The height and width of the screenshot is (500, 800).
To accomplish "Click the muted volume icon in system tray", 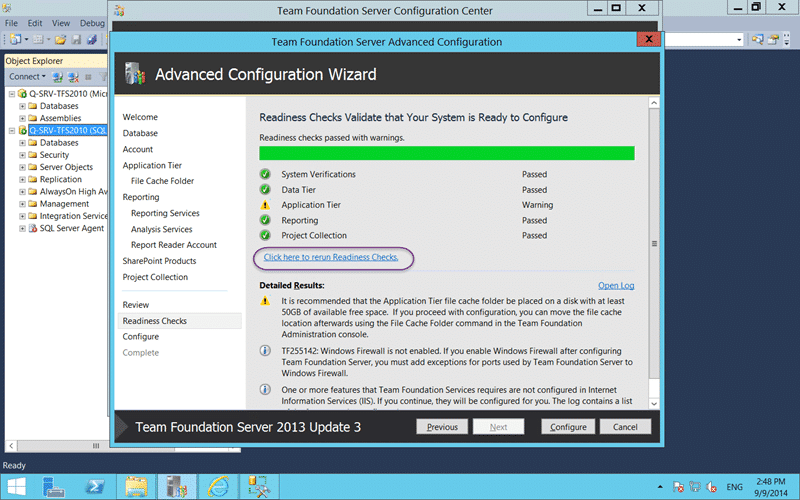I will [x=711, y=487].
